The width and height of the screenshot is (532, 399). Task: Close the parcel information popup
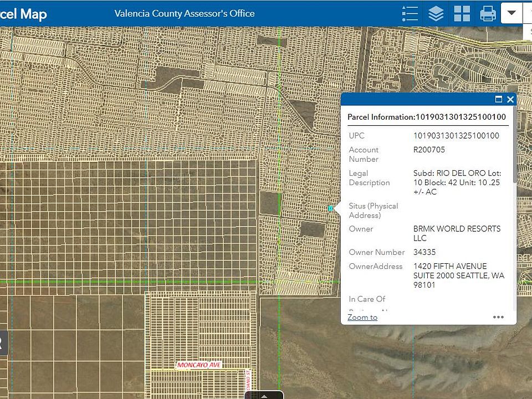[x=510, y=99]
